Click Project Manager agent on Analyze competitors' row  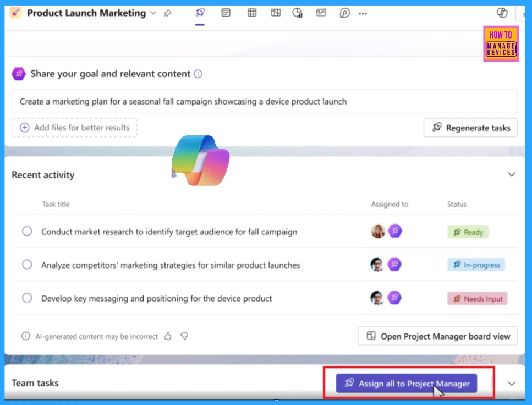click(394, 265)
